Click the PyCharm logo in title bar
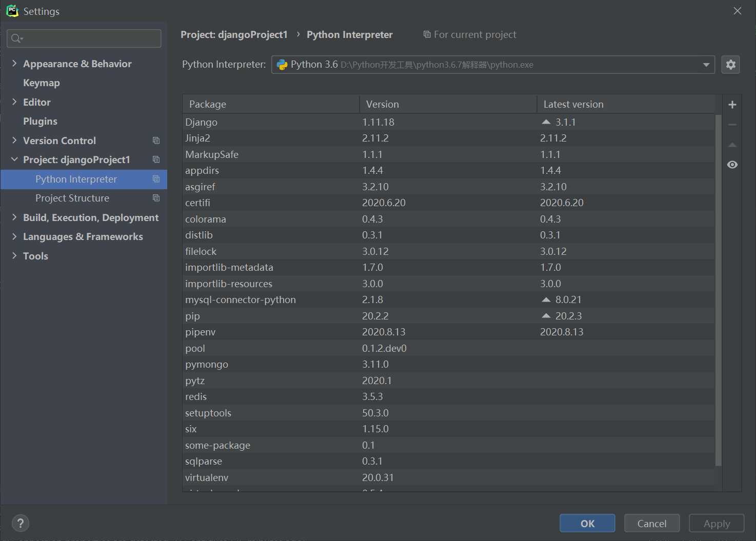 (12, 11)
